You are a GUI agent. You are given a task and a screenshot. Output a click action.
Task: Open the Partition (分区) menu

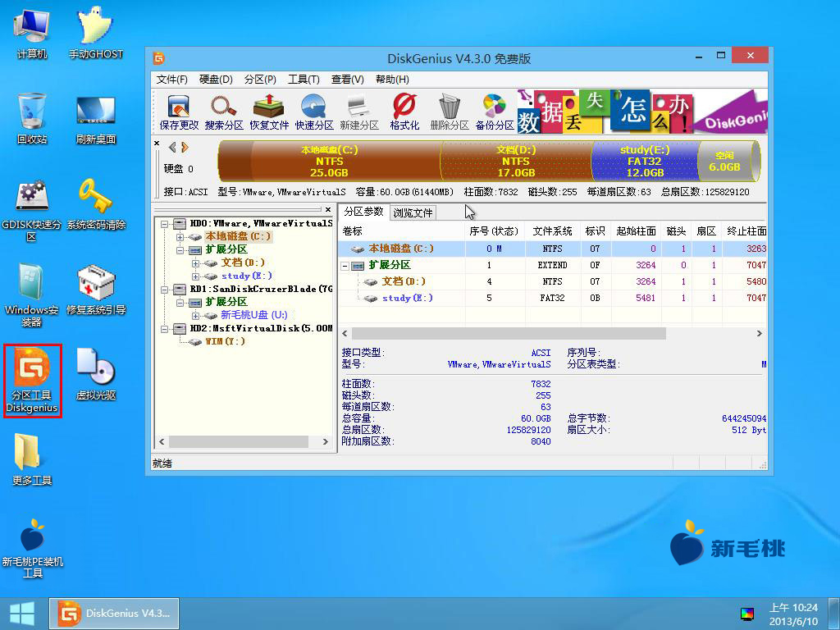pyautogui.click(x=260, y=80)
